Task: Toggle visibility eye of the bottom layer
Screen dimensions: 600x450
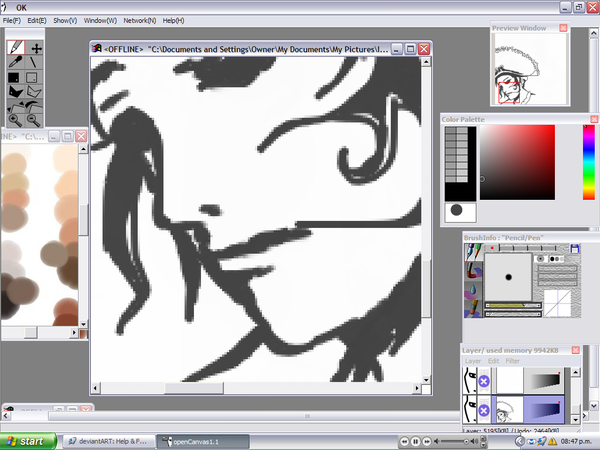Action: click(x=470, y=410)
